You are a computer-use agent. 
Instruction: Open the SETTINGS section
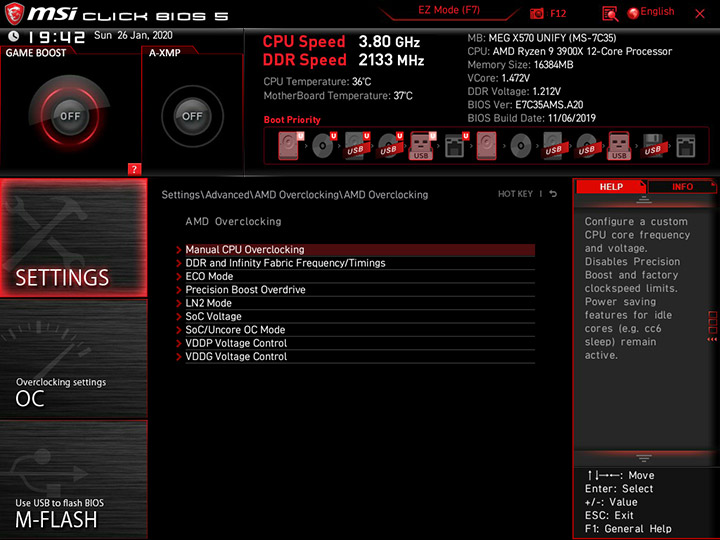[73, 237]
